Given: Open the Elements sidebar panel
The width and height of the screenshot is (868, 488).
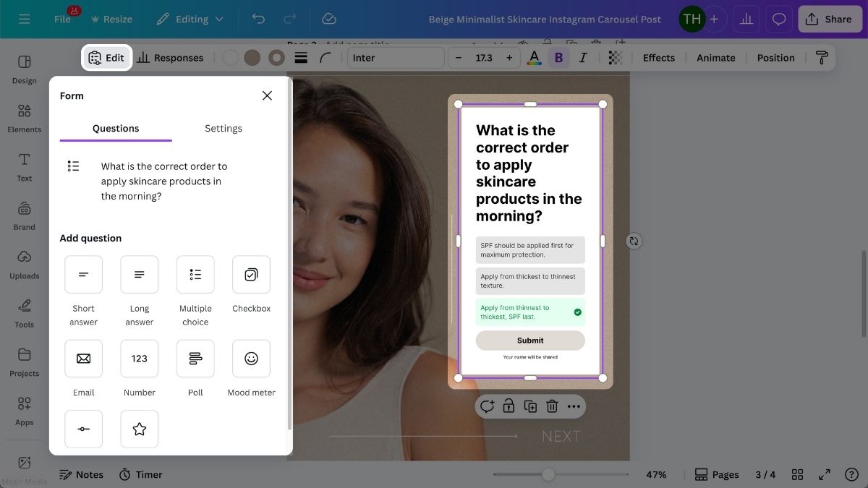Looking at the screenshot, I should 25,118.
